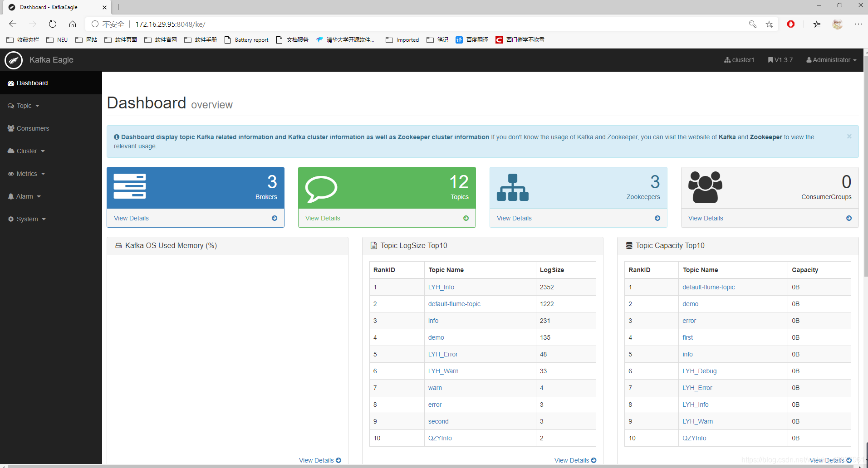Open second topic in LogSize table

point(438,421)
